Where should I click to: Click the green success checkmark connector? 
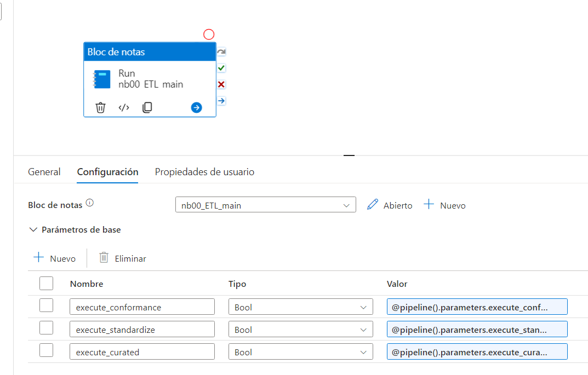click(x=221, y=68)
